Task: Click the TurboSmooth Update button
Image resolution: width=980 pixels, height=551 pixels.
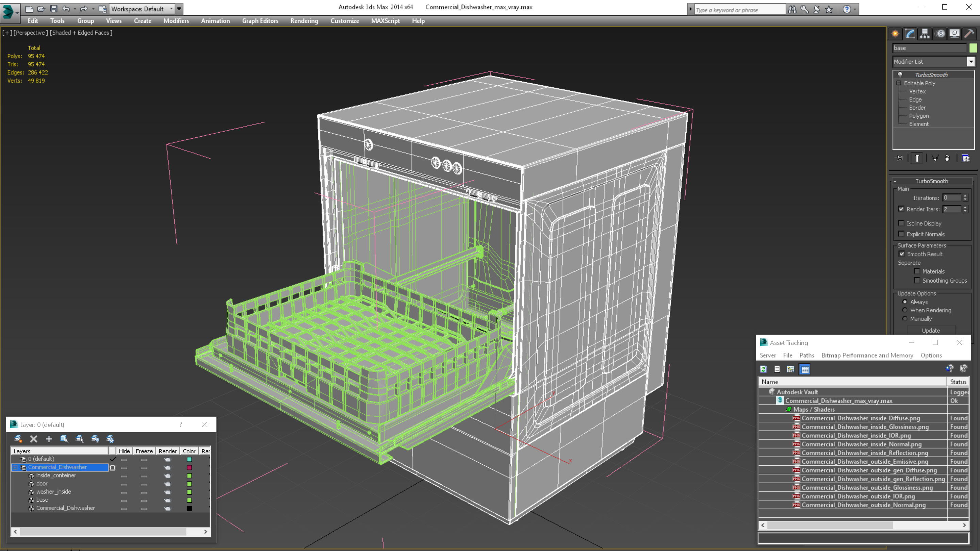Action: pos(931,331)
